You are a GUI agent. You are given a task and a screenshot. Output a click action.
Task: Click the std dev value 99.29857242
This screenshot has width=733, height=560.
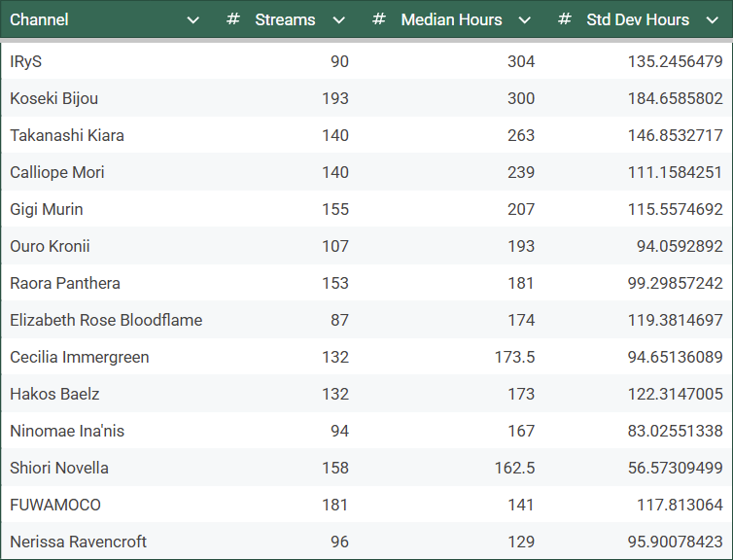(x=676, y=283)
